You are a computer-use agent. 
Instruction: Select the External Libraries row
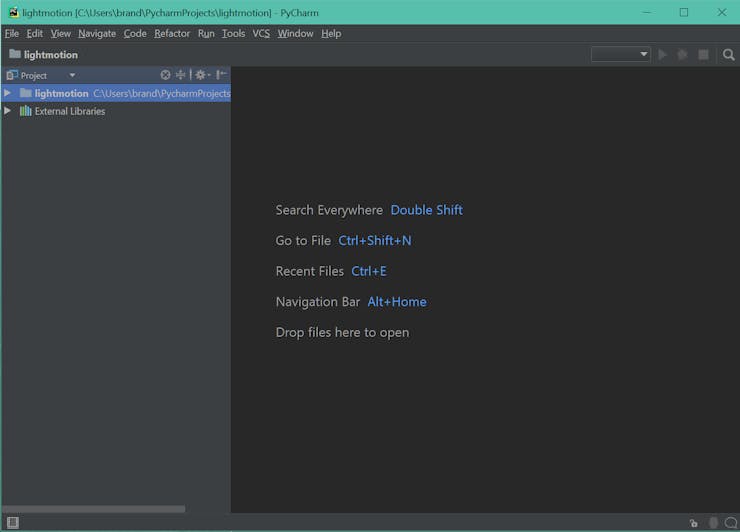(x=116, y=111)
